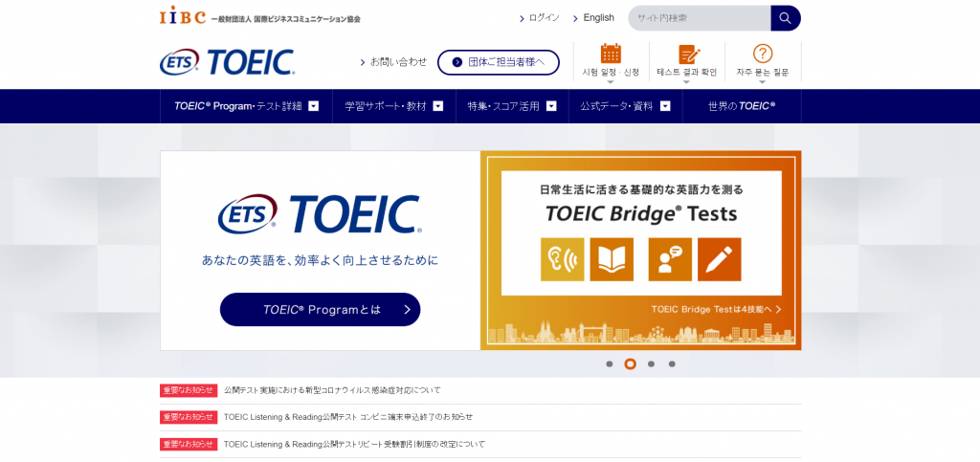Expand the TOEIC Program・テスト詳細 menu
Image resolution: width=980 pixels, height=462 pixels.
pos(246,106)
